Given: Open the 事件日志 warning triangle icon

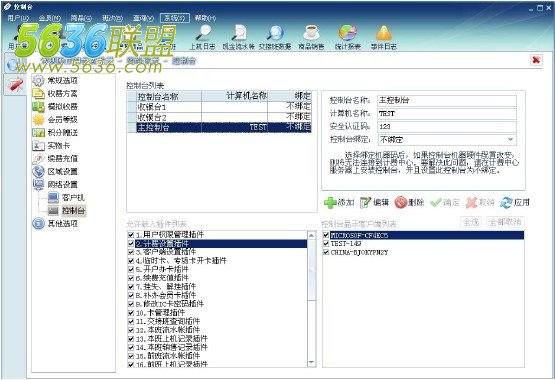Looking at the screenshot, I should [x=384, y=37].
